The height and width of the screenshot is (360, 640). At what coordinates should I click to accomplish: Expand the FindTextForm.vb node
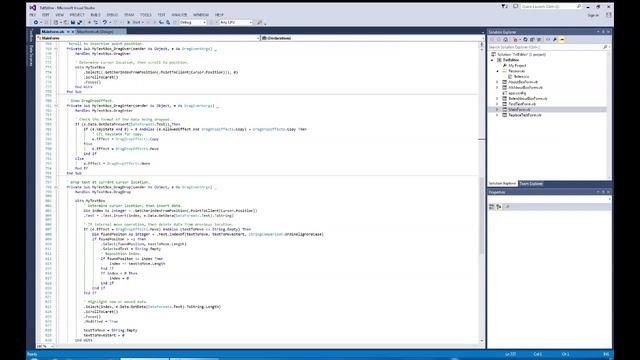pyautogui.click(x=497, y=104)
